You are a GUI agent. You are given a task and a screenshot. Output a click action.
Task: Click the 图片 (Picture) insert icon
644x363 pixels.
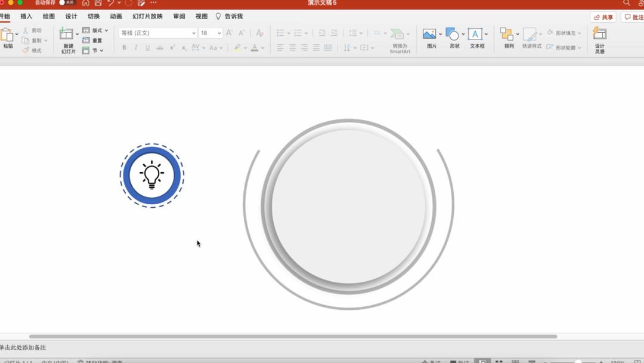pyautogui.click(x=429, y=34)
